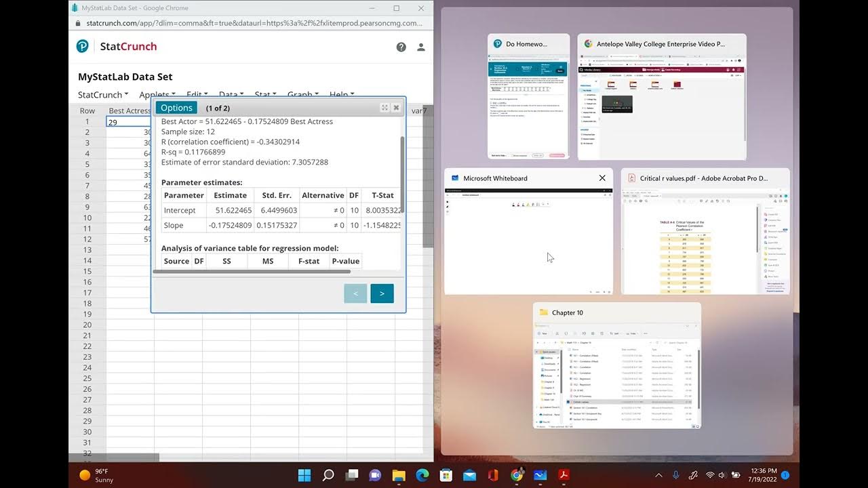This screenshot has width=868, height=488.
Task: Click Intercept estimate value 51.622465
Action: (x=233, y=210)
